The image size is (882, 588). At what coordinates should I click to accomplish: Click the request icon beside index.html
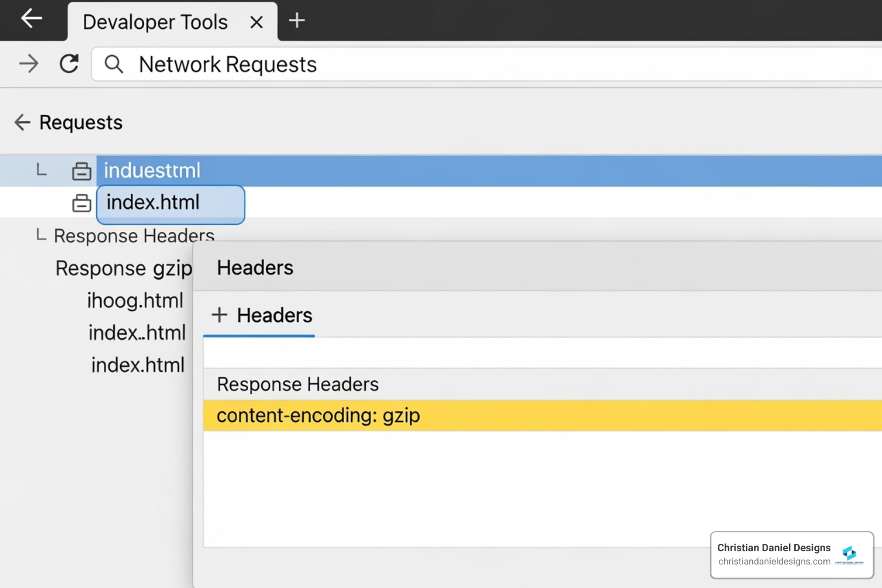pos(82,203)
